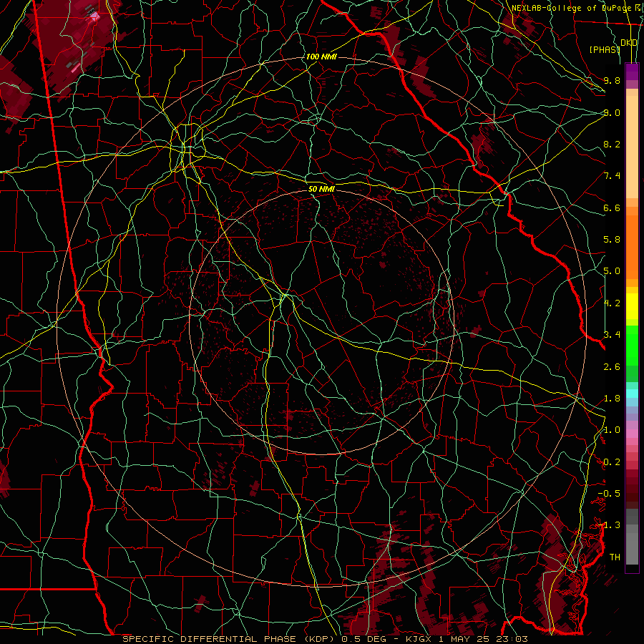Image resolution: width=644 pixels, height=644 pixels.
Task: Click the 100 NMI range ring label
Action: coord(321,57)
